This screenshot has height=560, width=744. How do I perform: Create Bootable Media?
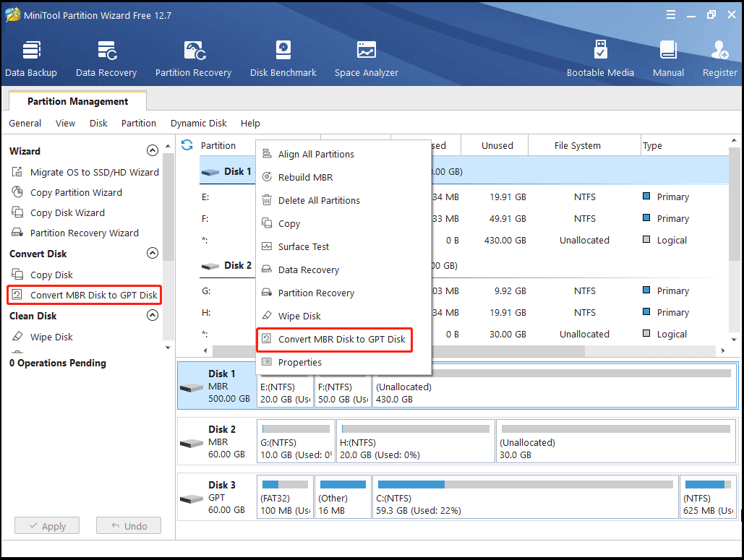[x=600, y=59]
